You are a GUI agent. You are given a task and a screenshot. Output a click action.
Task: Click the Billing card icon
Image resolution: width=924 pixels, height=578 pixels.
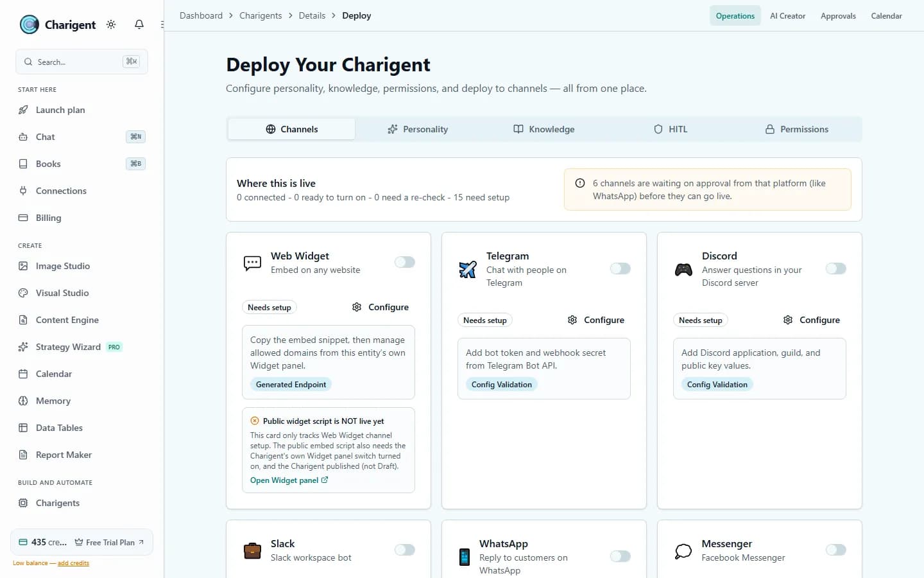(x=23, y=218)
